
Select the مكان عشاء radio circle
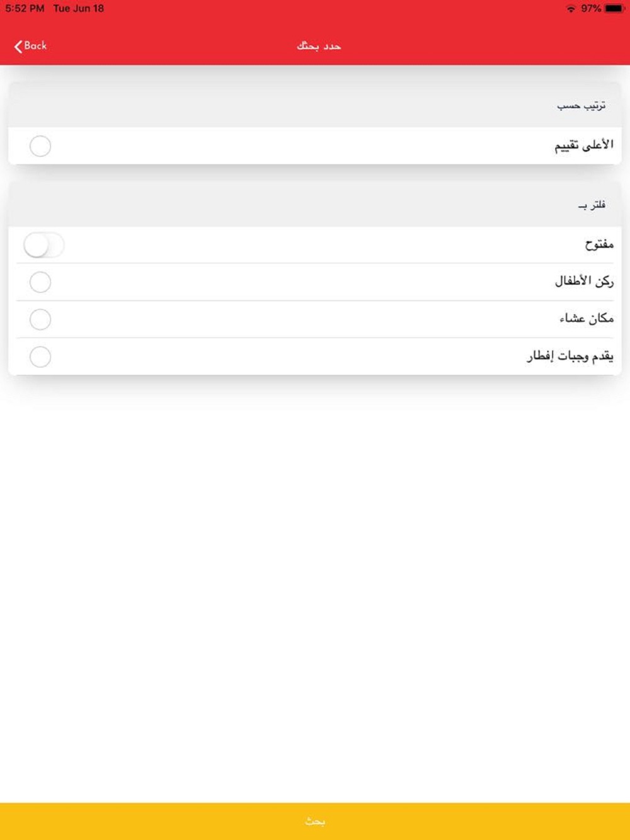click(40, 319)
